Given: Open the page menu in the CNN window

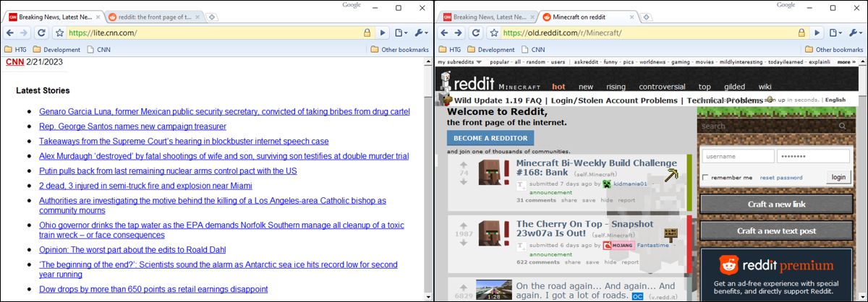Looking at the screenshot, I should [x=402, y=33].
